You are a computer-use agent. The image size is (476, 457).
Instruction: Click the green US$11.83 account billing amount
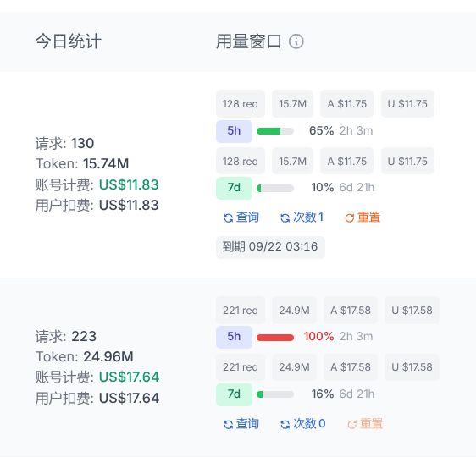pos(129,184)
